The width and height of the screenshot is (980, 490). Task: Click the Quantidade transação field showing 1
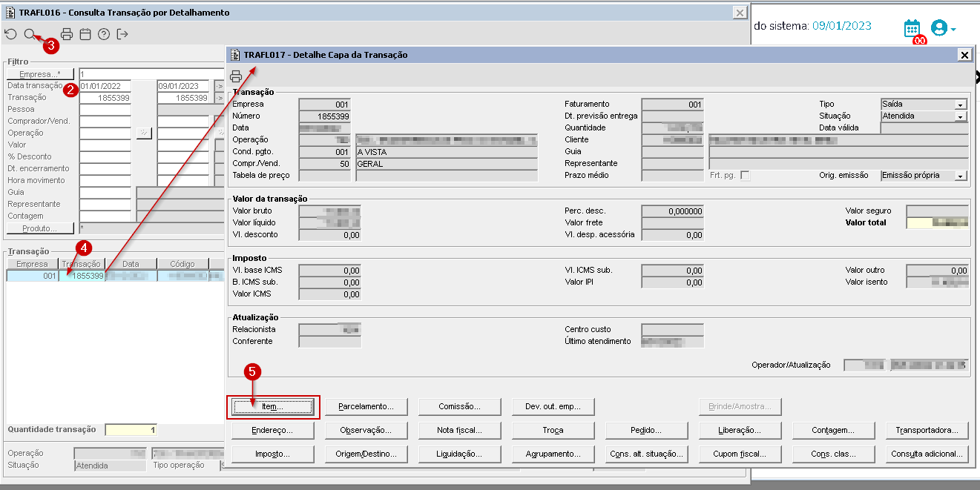tap(131, 430)
